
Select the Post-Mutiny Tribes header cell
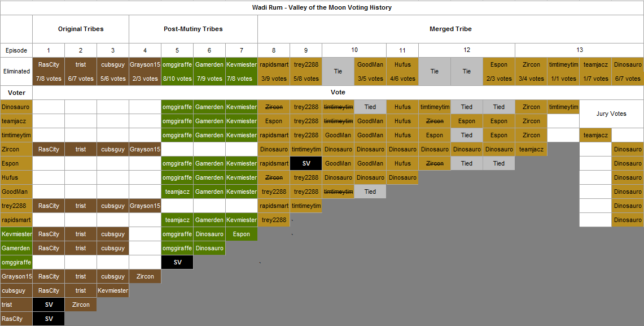[x=193, y=29]
